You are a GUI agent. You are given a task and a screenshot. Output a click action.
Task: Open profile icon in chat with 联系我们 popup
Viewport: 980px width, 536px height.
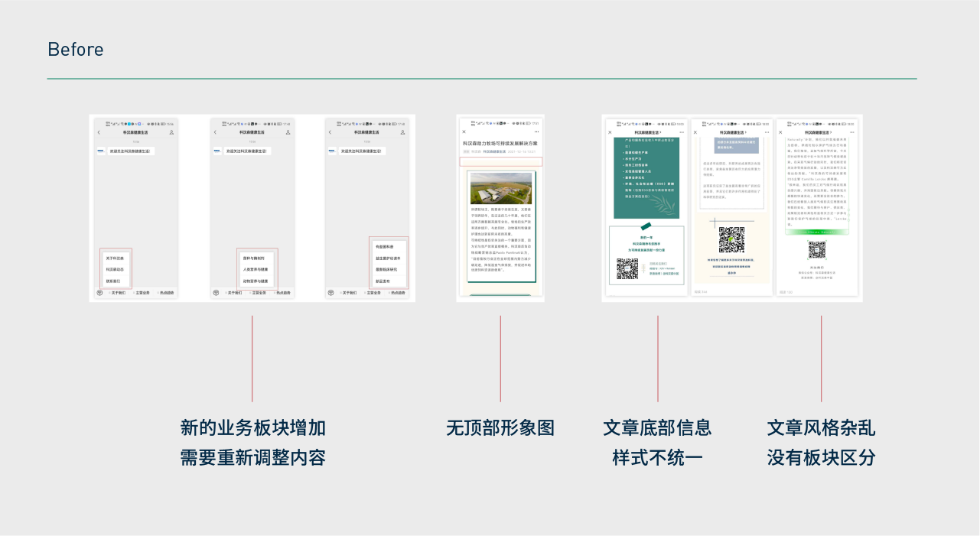click(x=171, y=132)
